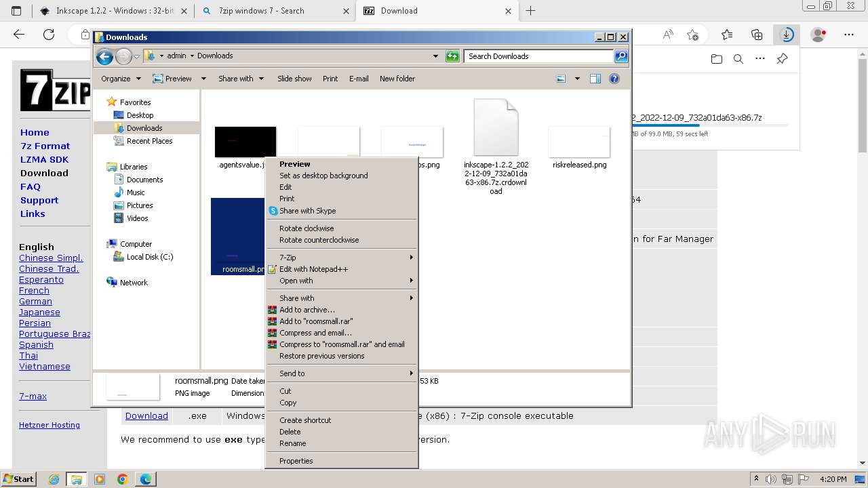Viewport: 868px width, 488px height.
Task: Open the Share with toolbar dropdown
Action: point(241,79)
